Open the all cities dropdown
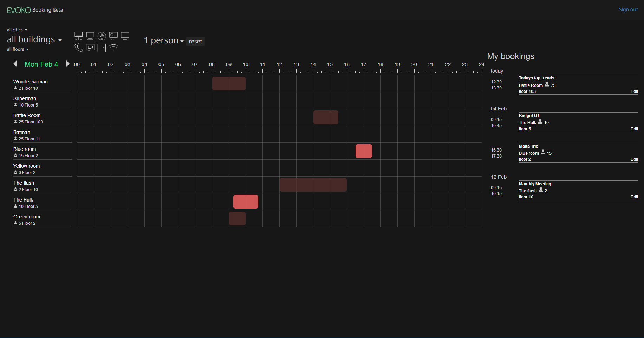This screenshot has height=338, width=644. pos(17,30)
